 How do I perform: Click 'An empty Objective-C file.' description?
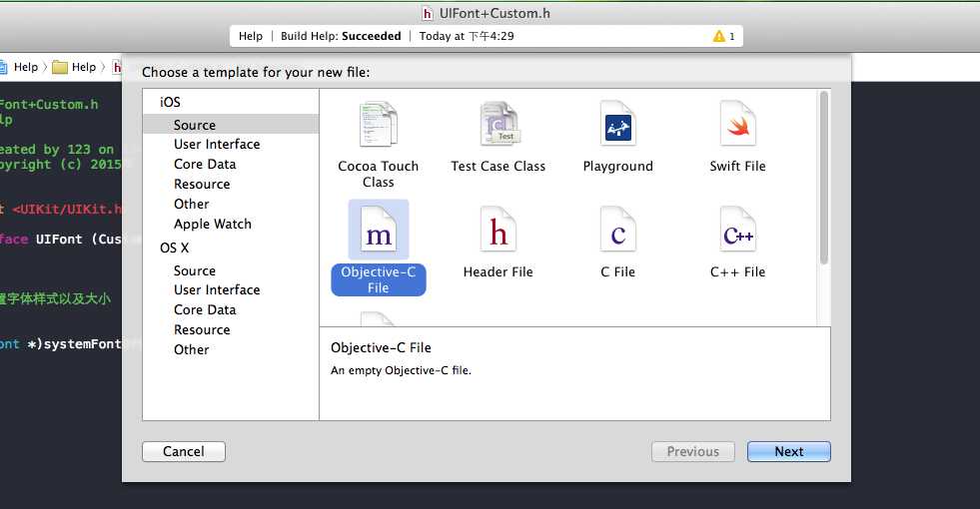click(x=401, y=370)
